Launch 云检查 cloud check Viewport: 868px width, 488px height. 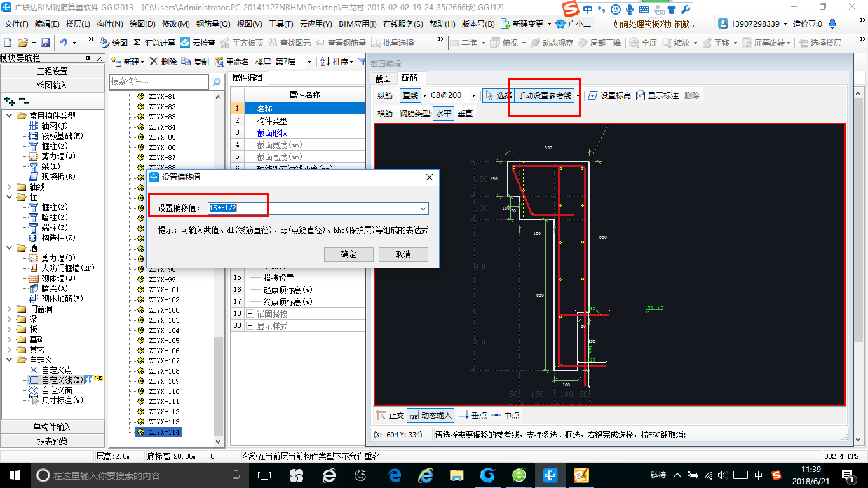[198, 43]
